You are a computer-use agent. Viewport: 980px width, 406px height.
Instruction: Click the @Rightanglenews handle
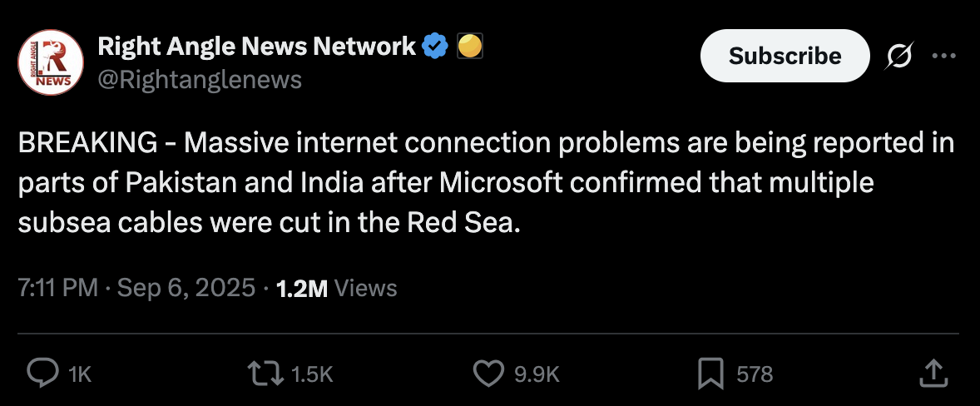[x=200, y=79]
